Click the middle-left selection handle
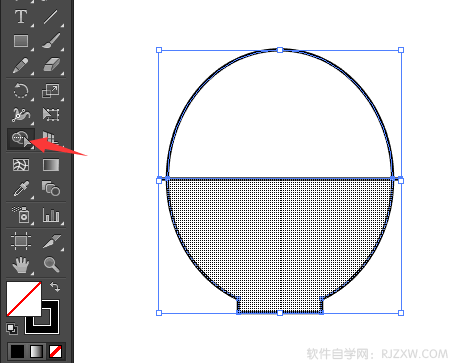The width and height of the screenshot is (451, 363). (x=159, y=181)
